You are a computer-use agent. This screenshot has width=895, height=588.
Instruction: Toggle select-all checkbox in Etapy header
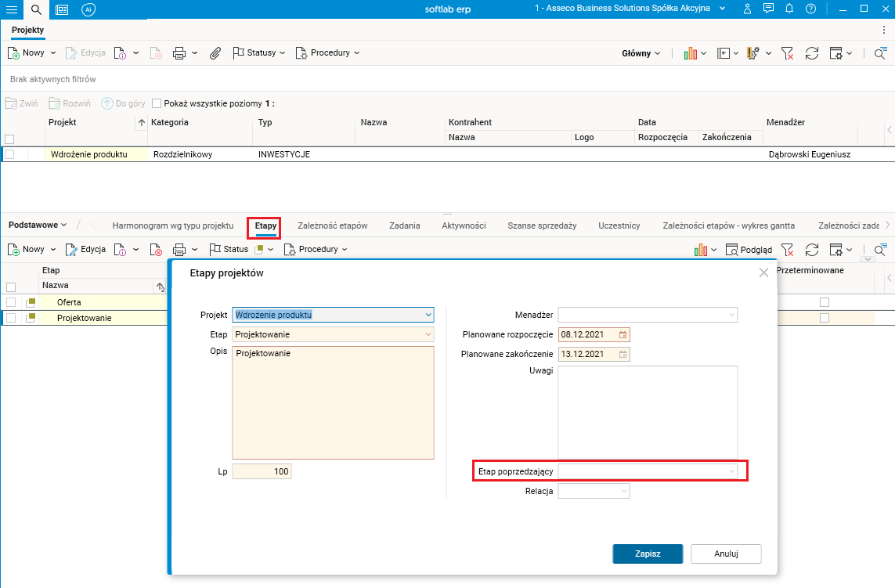click(x=11, y=287)
